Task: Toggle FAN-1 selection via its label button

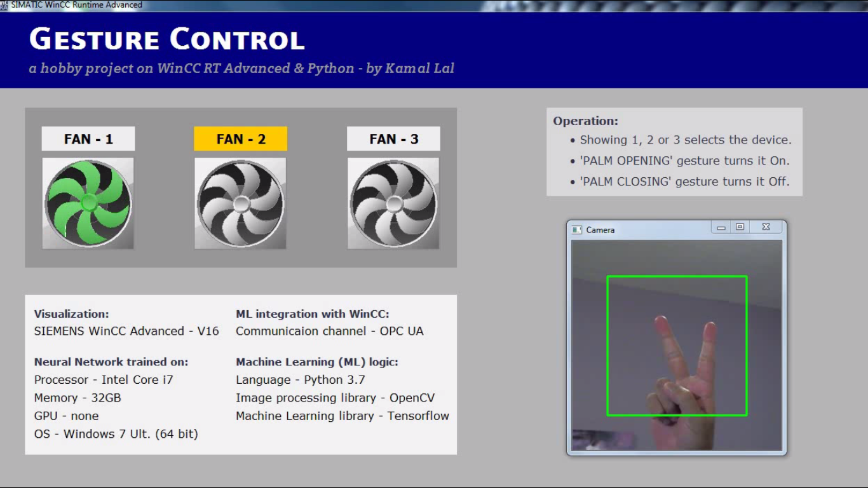Action: coord(88,139)
